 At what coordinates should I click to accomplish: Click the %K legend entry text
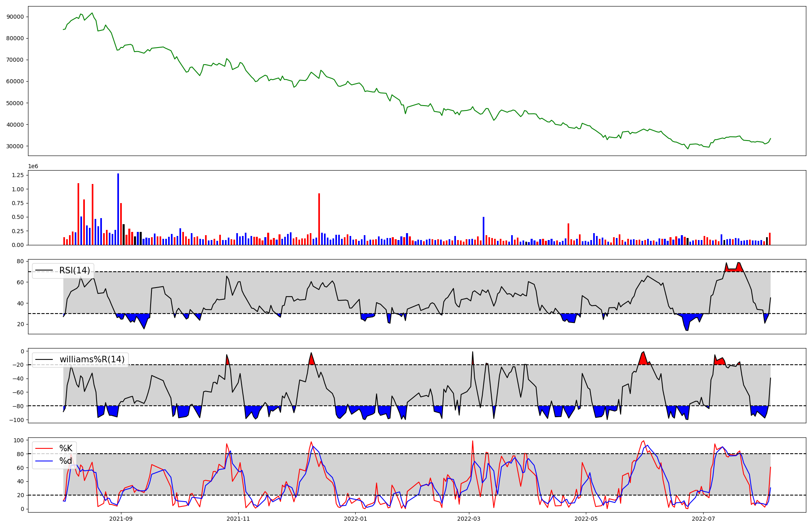pos(66,448)
